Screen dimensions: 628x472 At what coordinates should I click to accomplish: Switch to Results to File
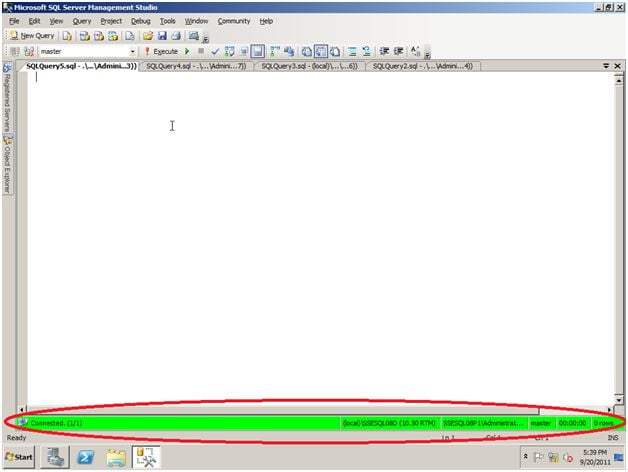point(335,51)
